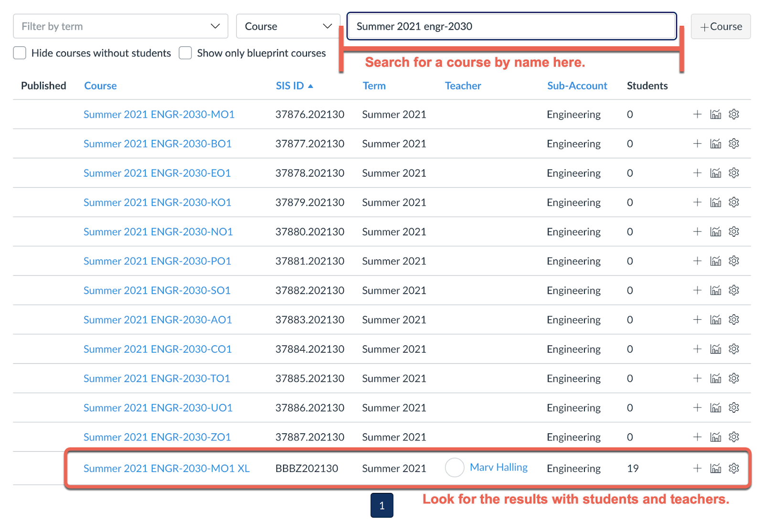Open ENGR-2030-NO1 settings gear
Viewport: 764px width, 532px height.
click(x=734, y=231)
